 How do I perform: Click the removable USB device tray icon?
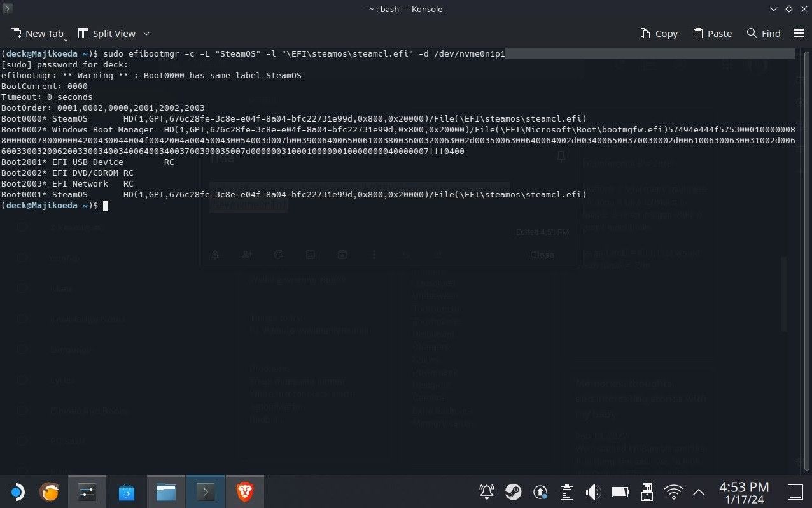[647, 491]
